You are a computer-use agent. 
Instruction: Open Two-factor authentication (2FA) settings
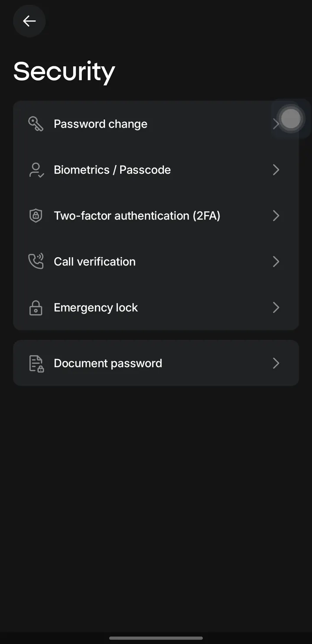click(156, 216)
